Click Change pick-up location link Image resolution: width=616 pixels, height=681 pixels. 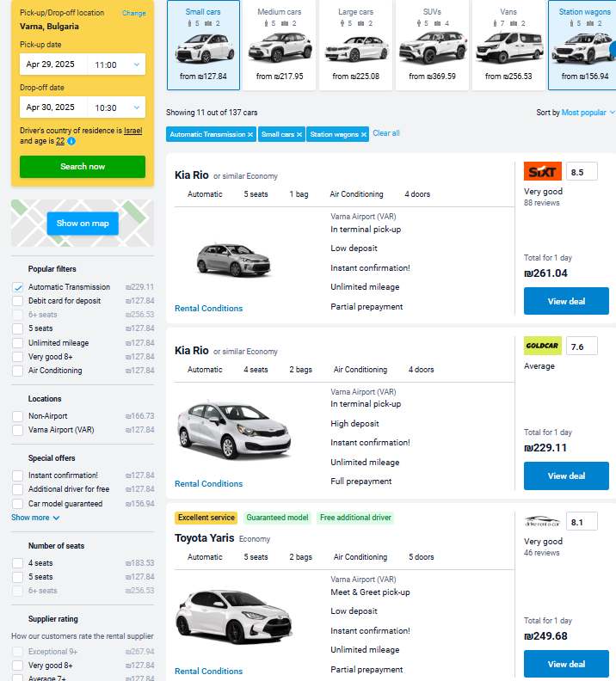tap(134, 14)
